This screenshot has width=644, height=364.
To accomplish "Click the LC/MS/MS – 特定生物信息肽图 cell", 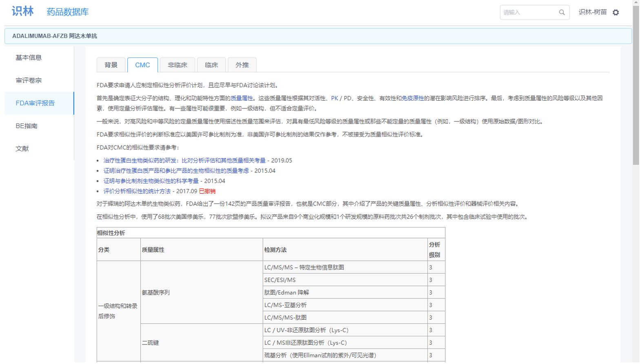I will (x=345, y=267).
